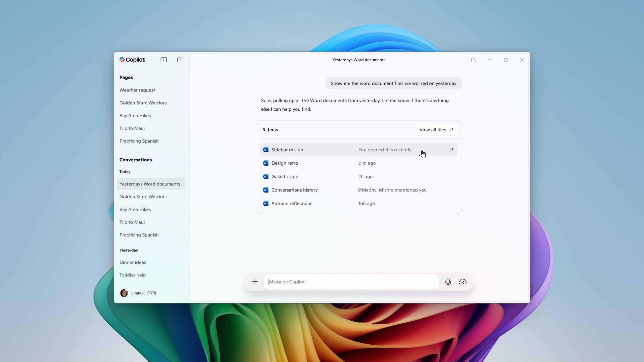Open the Practicing Spanish page

coord(139,141)
